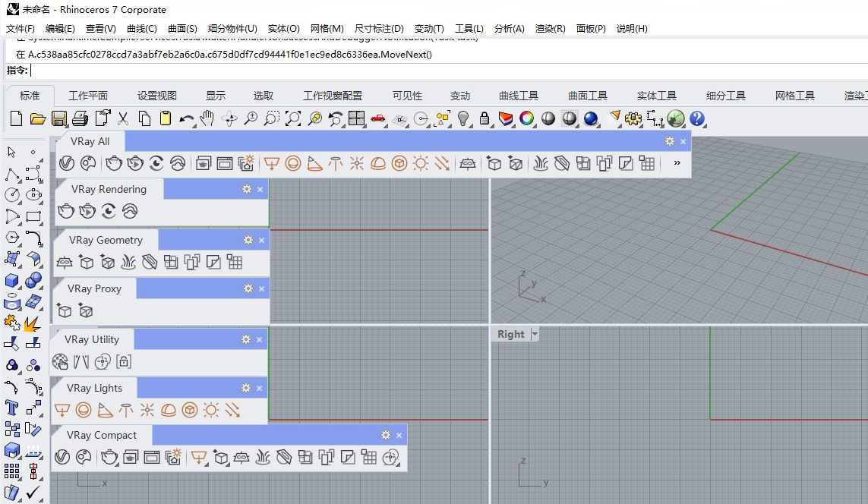Click the Explode icon in left sidebar
The image size is (868, 504).
tap(33, 323)
